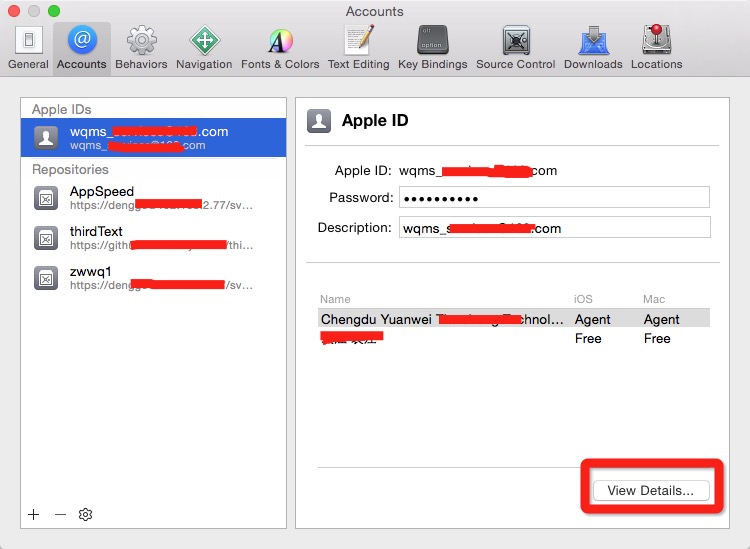The image size is (750, 549).
Task: Click the Apple IDs section header
Action: click(62, 110)
